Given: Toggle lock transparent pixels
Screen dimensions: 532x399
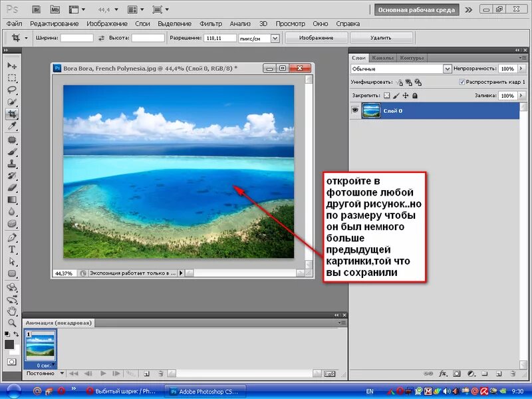Looking at the screenshot, I should point(386,96).
